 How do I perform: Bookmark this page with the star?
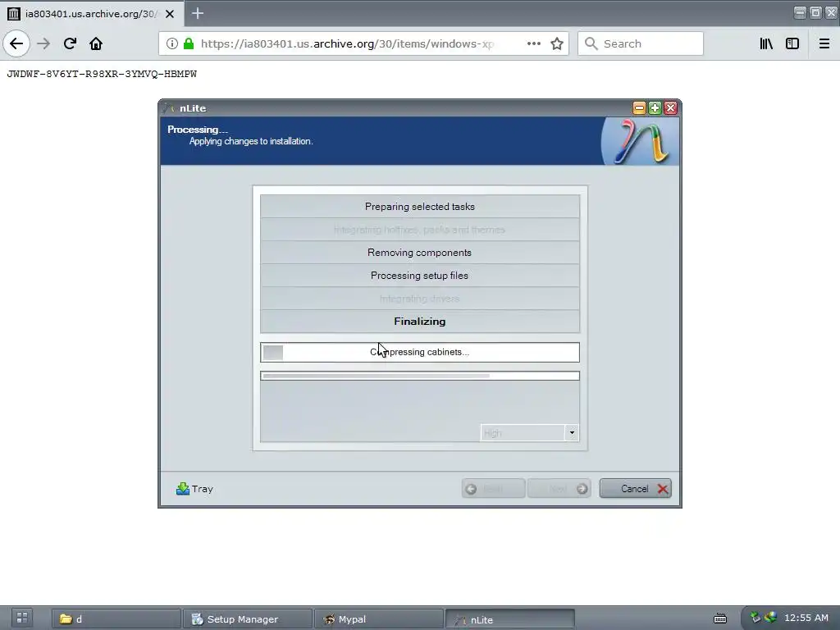(557, 43)
